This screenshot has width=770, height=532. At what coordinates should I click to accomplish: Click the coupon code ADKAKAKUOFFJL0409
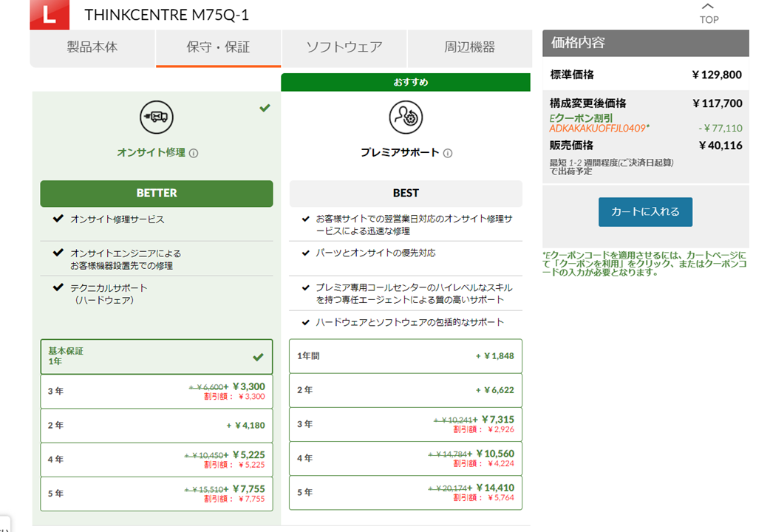pyautogui.click(x=599, y=129)
